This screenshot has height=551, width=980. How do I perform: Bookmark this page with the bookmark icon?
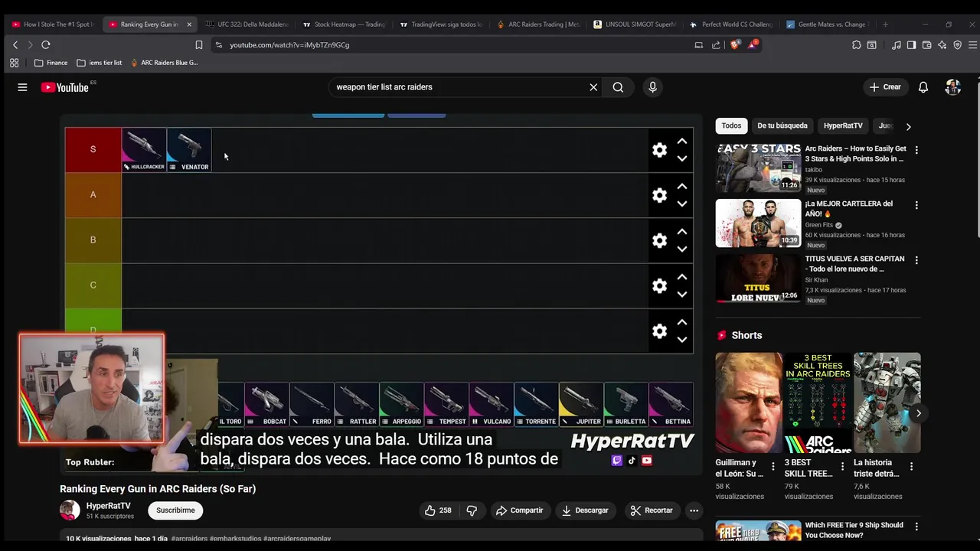tap(199, 45)
